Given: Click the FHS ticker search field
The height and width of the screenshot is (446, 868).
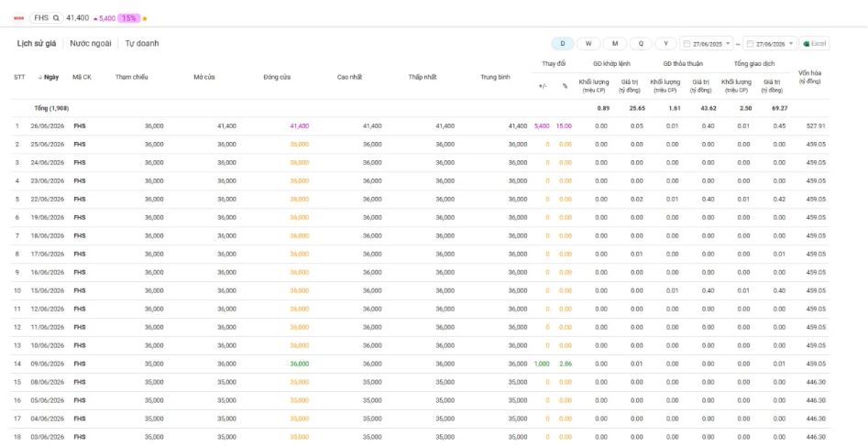Looking at the screenshot, I should 47,17.
